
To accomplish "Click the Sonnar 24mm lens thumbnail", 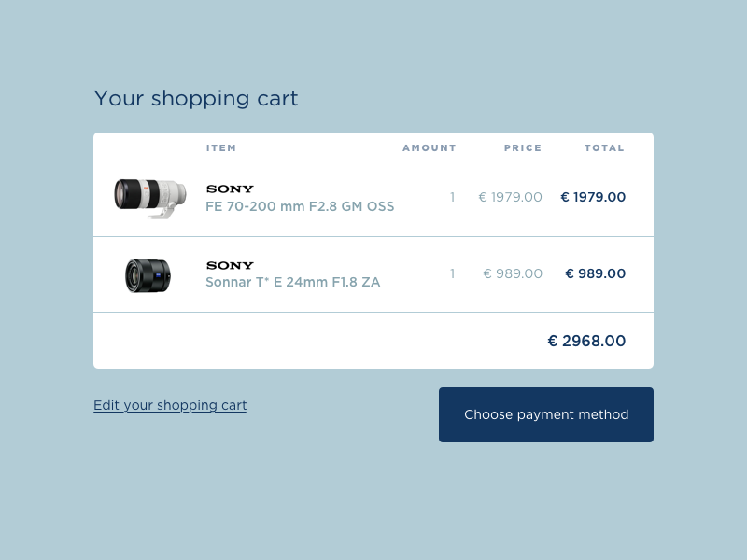I will click(148, 274).
